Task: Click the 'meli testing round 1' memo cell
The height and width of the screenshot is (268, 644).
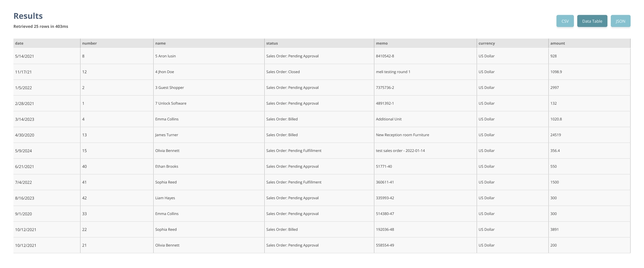Action: point(393,72)
